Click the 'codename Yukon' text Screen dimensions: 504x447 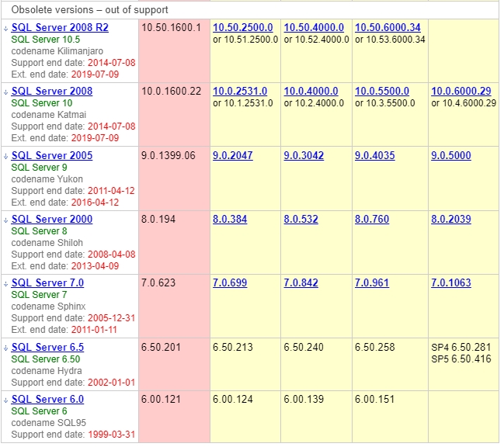(47, 178)
